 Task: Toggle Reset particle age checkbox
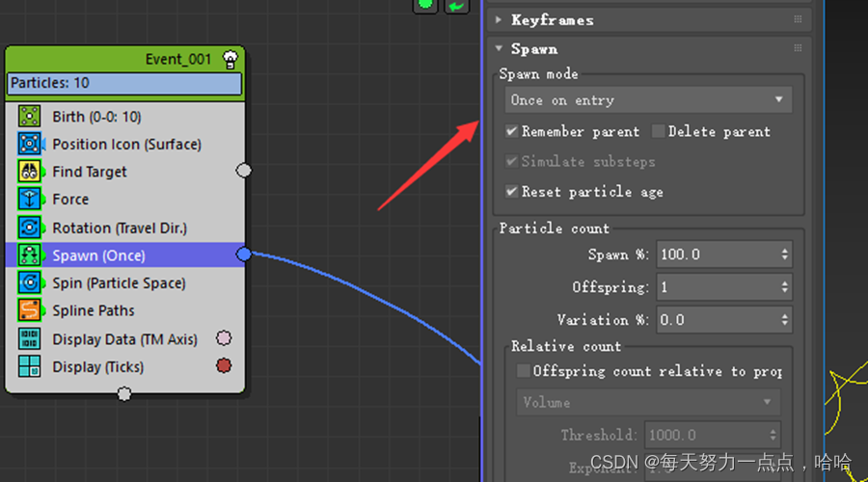[x=511, y=192]
